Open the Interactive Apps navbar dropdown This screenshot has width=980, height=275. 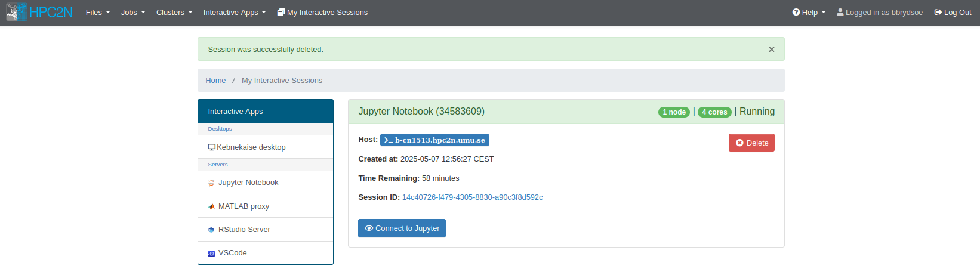[234, 12]
